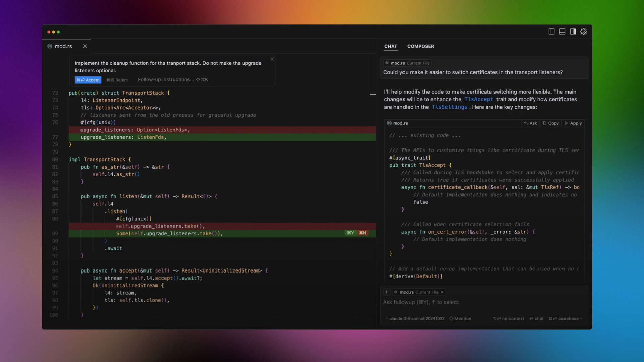Toggle the bottom panel icon
Screen dimensions: 644x362
click(562, 32)
